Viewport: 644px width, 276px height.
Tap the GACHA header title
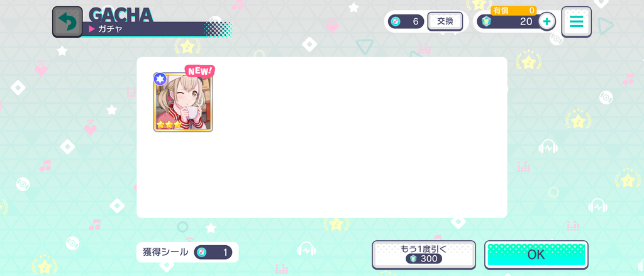pos(121,15)
